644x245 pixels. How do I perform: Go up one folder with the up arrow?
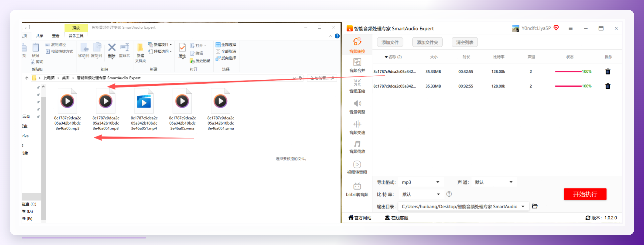[27, 78]
